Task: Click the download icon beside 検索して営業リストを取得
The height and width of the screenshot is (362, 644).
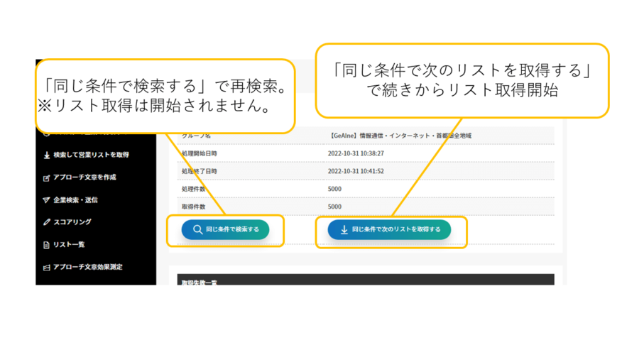Action: point(46,155)
